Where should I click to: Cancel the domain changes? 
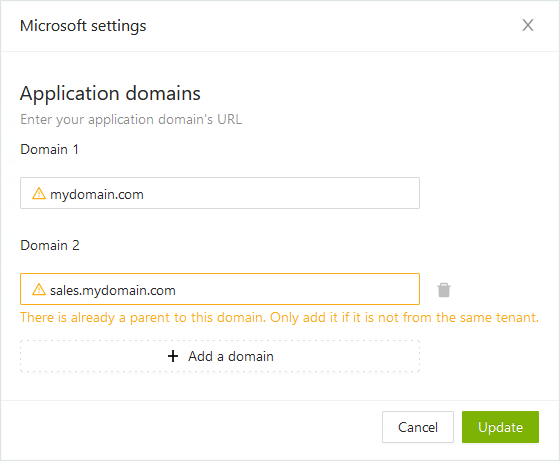[x=418, y=427]
